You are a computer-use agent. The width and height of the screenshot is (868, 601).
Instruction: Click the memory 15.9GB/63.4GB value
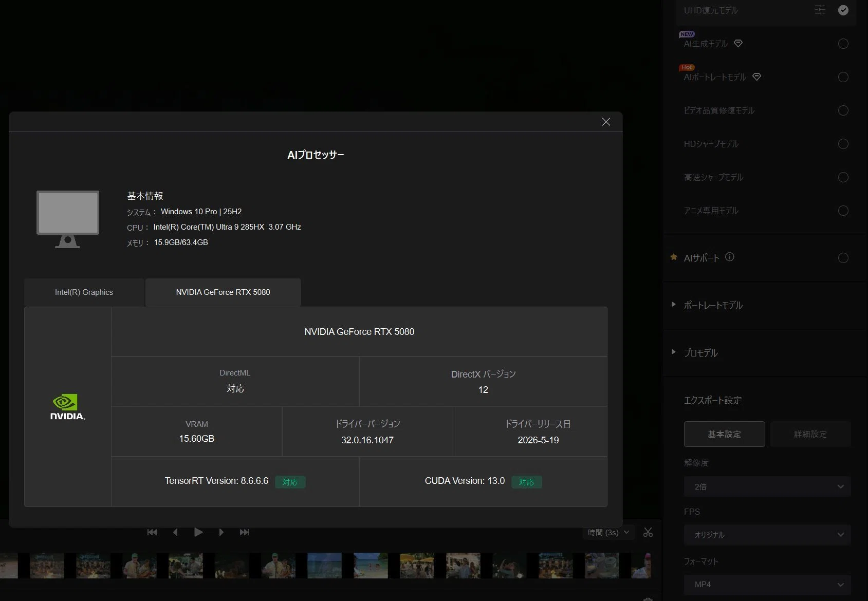(x=181, y=242)
